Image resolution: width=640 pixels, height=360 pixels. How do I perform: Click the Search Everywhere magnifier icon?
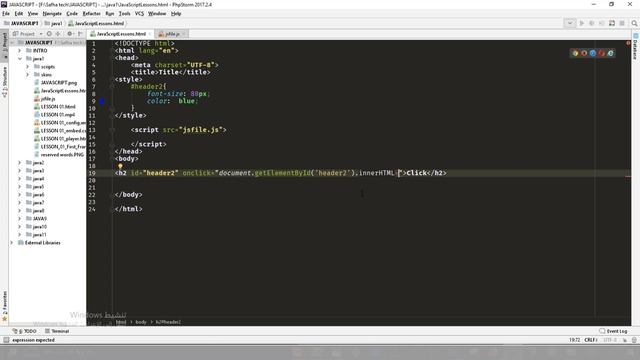point(634,23)
